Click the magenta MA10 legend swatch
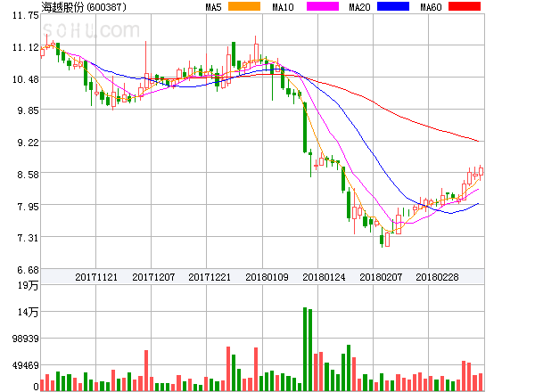The image size is (535, 392). (323, 6)
